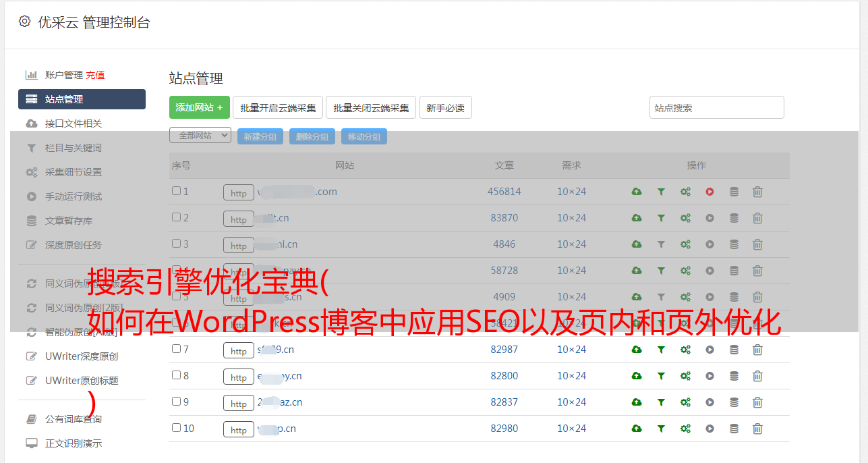Click the 删除分组 button
This screenshot has height=463, width=868.
tap(312, 136)
